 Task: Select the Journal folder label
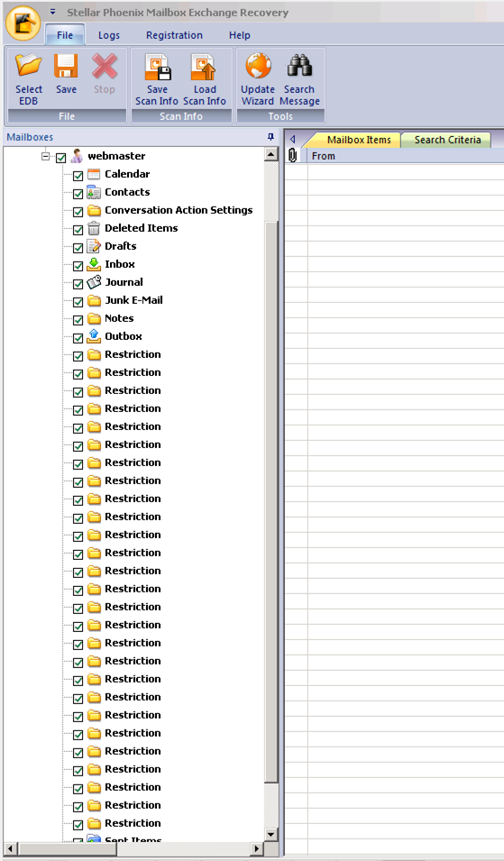pos(124,282)
